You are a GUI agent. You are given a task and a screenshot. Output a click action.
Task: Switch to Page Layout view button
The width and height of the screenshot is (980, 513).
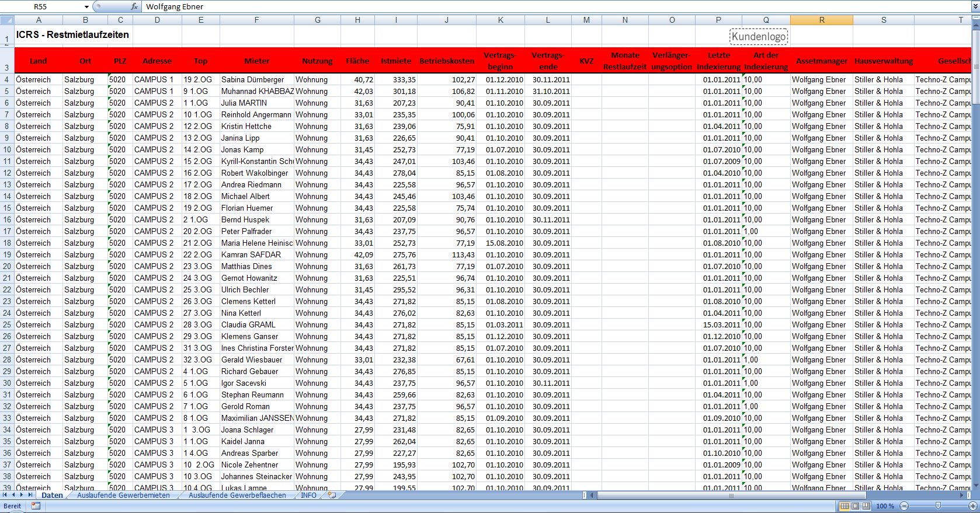pyautogui.click(x=855, y=506)
